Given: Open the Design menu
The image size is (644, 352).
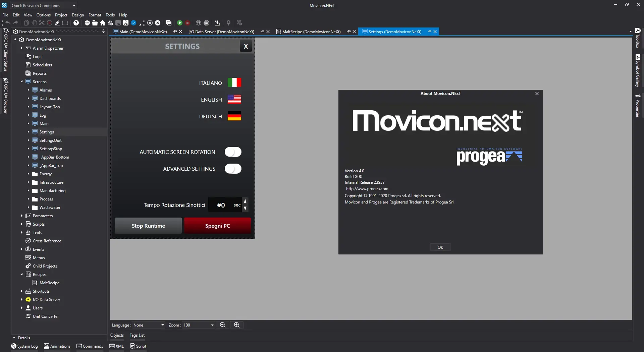Looking at the screenshot, I should click(x=78, y=15).
